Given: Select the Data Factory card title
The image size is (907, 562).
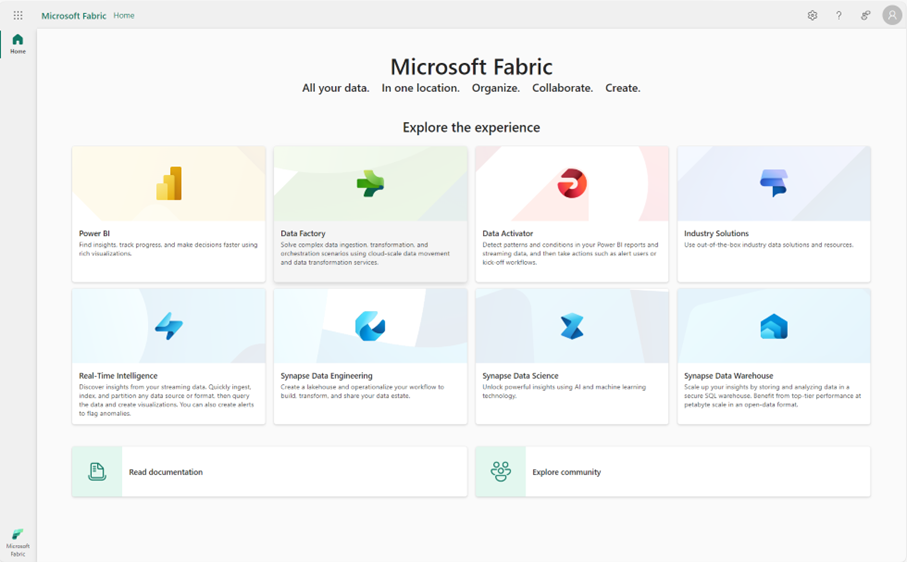Looking at the screenshot, I should (x=303, y=233).
